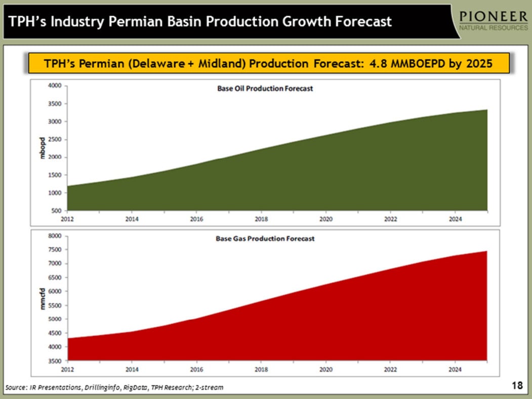The height and width of the screenshot is (399, 532).
Task: Select the 2012 label on gas chart x-axis
Action: [x=67, y=369]
